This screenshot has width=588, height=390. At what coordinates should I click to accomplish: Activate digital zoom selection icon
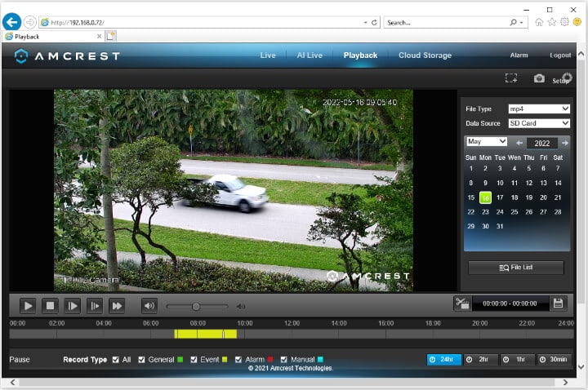coord(511,78)
